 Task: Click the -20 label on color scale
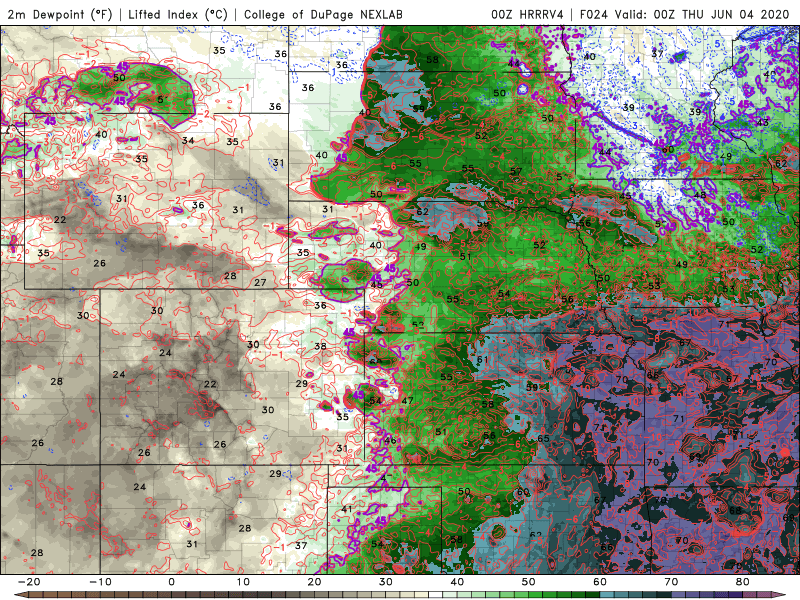(x=29, y=582)
